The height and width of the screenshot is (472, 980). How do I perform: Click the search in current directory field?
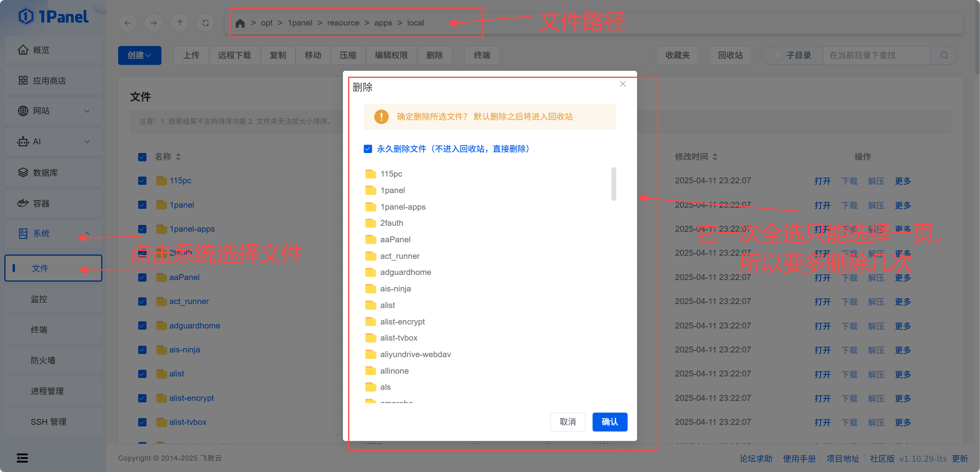coord(876,55)
